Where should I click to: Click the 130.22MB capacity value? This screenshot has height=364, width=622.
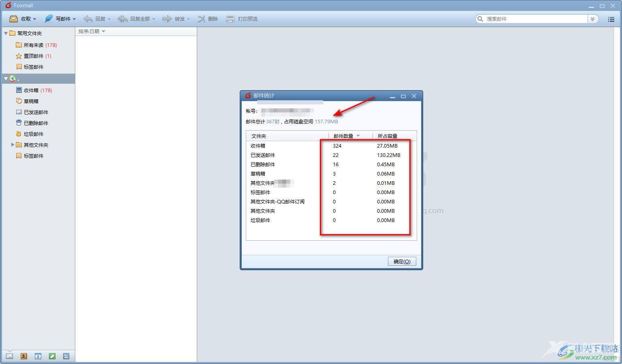388,155
